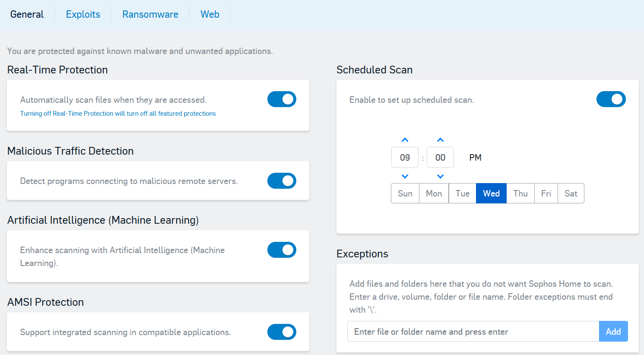Select Sun as scan day
The height and width of the screenshot is (355, 644).
[405, 193]
